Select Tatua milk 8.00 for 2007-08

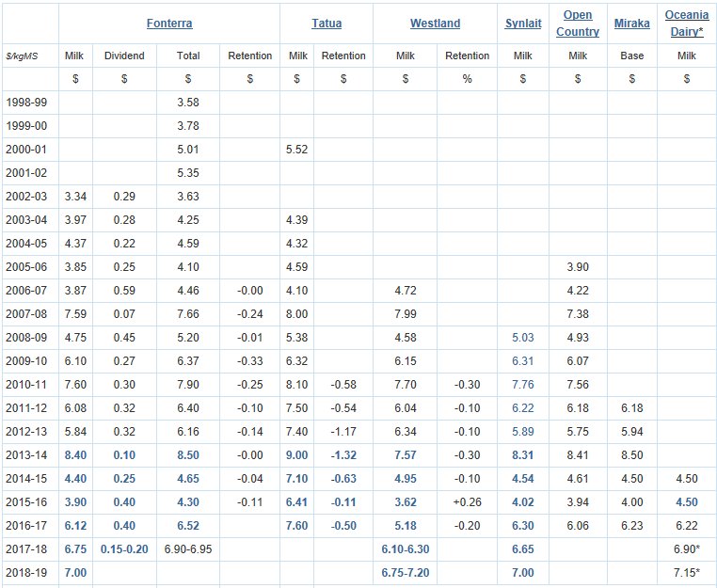[x=296, y=314]
